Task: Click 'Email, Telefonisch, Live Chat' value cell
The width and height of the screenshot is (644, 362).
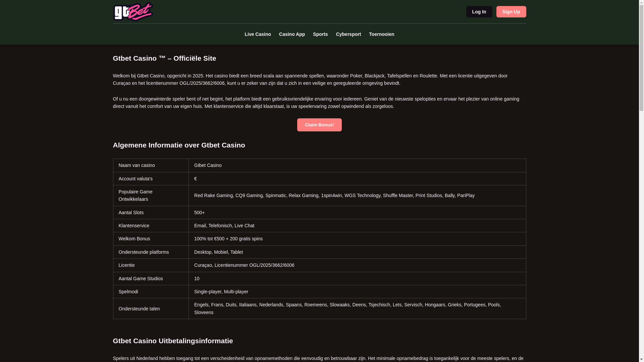Action: tap(357, 226)
